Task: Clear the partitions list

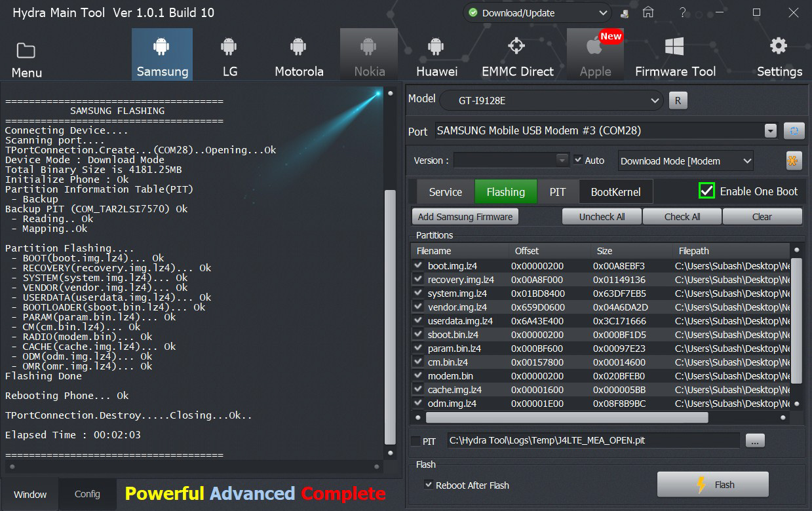Action: click(x=762, y=217)
